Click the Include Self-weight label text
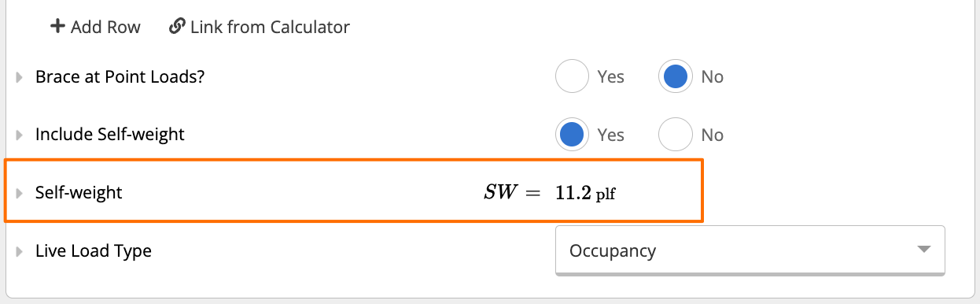This screenshot has width=980, height=304. (x=110, y=135)
